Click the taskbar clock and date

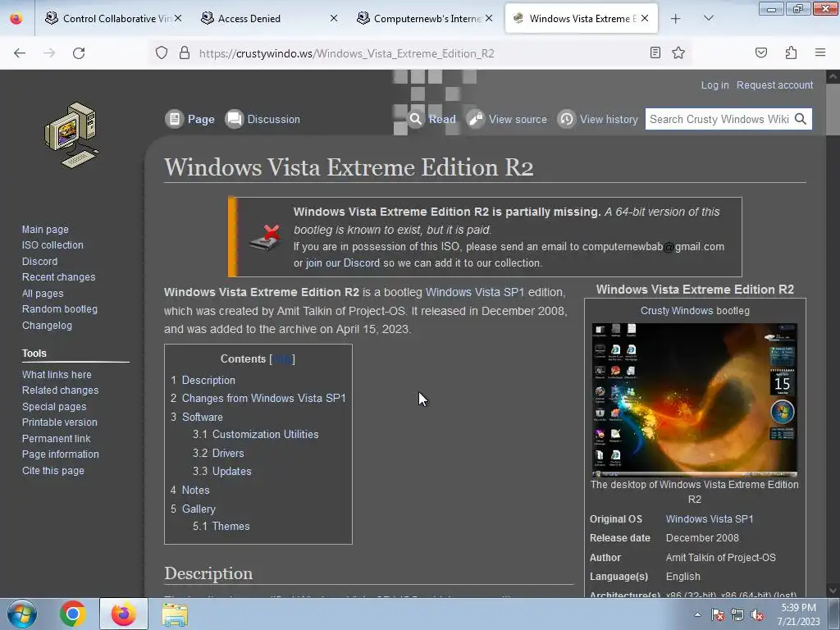[798, 614]
